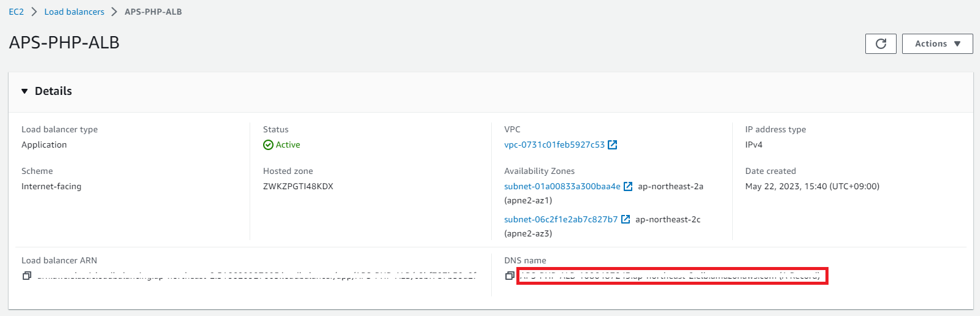980x316 pixels.
Task: Copy the DNS name icon
Action: [510, 276]
